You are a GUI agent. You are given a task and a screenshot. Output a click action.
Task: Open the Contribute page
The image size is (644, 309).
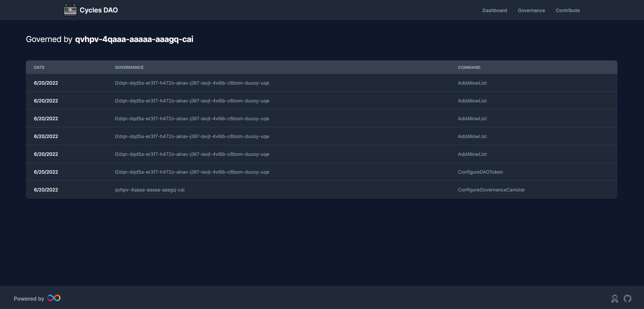click(567, 10)
